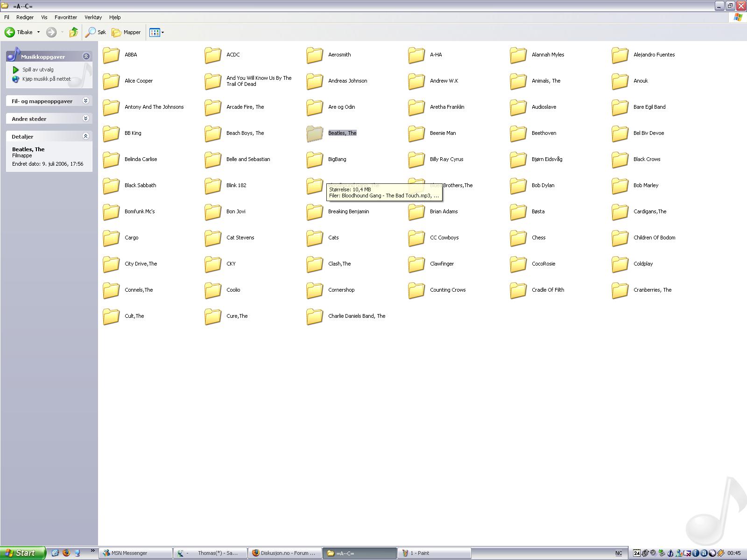Select the Audioslave folder icon
The width and height of the screenshot is (747, 560).
coord(518,107)
